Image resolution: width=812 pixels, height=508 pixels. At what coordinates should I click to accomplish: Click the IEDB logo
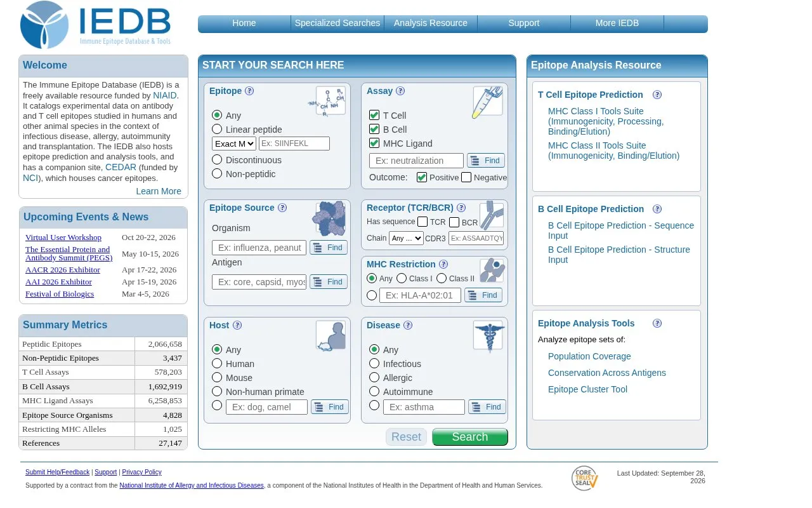pyautogui.click(x=95, y=25)
